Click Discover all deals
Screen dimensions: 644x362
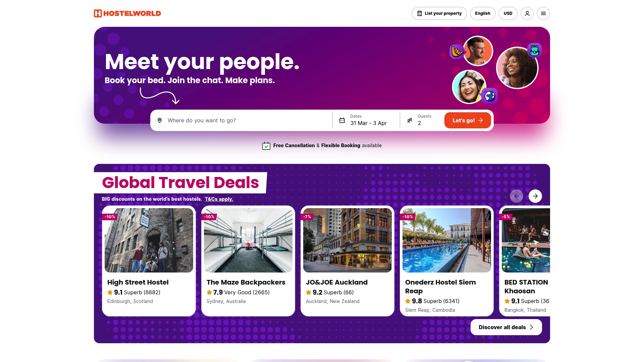(x=506, y=327)
